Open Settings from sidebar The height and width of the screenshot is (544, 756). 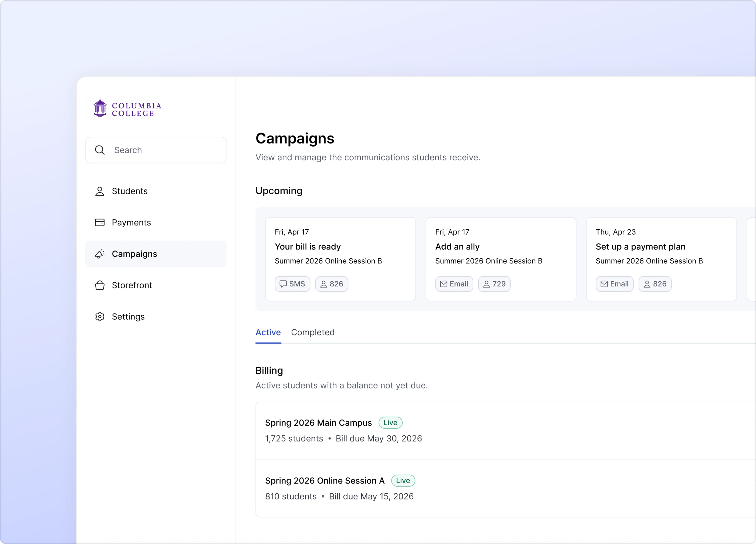[x=156, y=317]
